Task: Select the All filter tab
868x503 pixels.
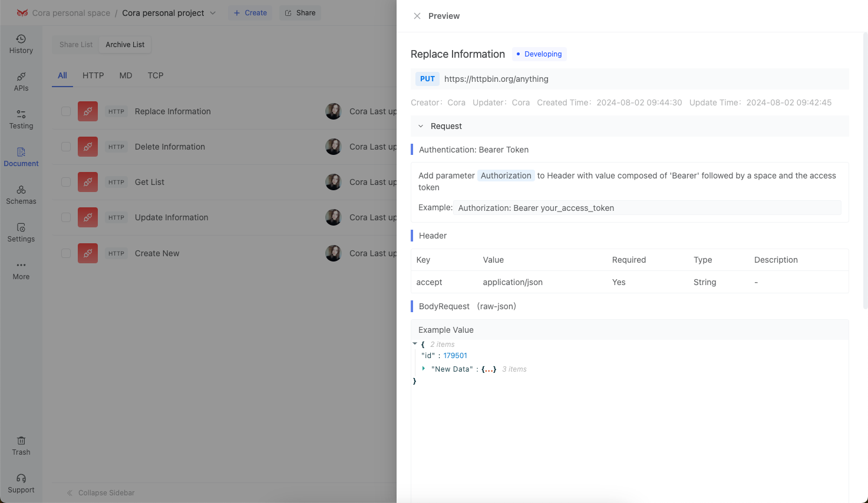Action: pos(62,75)
